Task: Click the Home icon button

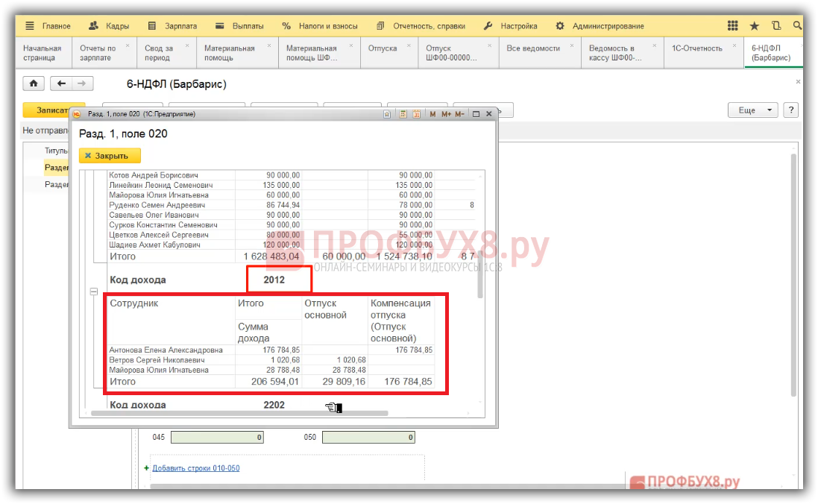Action: 34,84
